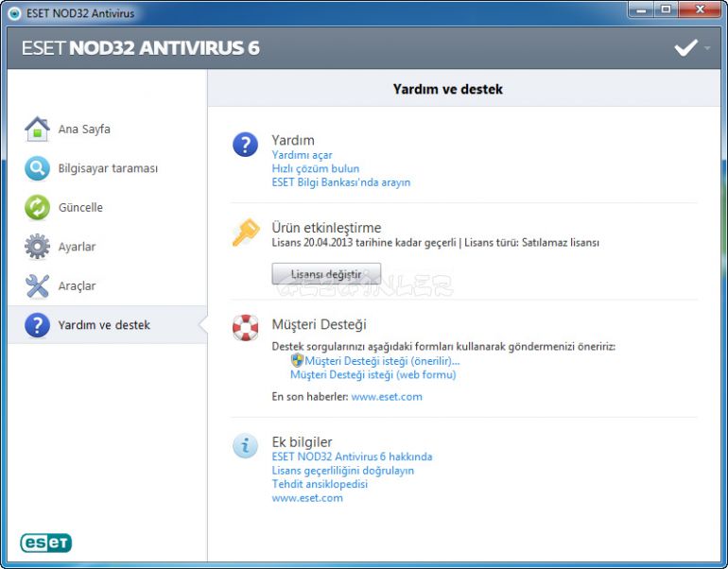Click the yellow key activation icon
The image size is (728, 569).
[x=246, y=232]
